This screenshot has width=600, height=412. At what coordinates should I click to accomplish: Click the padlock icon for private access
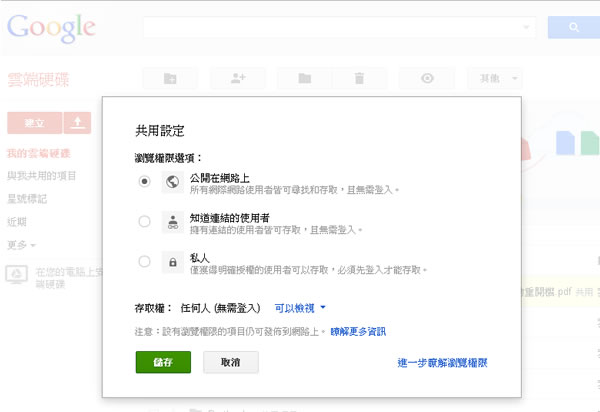[173, 262]
